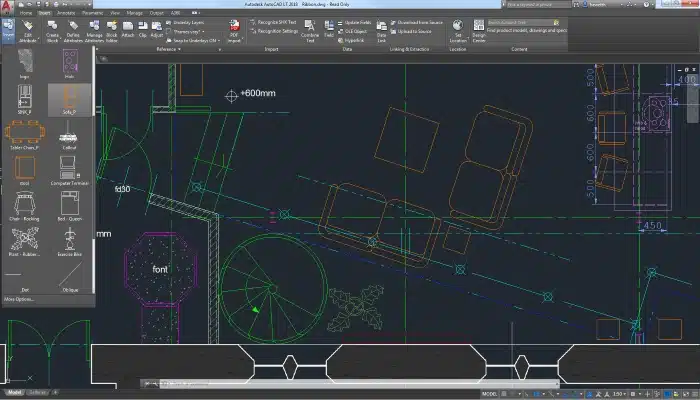Select the Hob block thumbnail
Viewport: 700px width, 400px height.
[x=70, y=64]
